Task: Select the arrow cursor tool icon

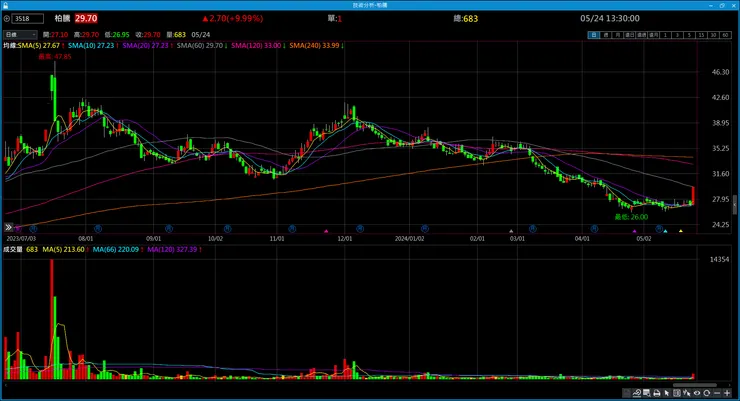Action: pos(666,393)
